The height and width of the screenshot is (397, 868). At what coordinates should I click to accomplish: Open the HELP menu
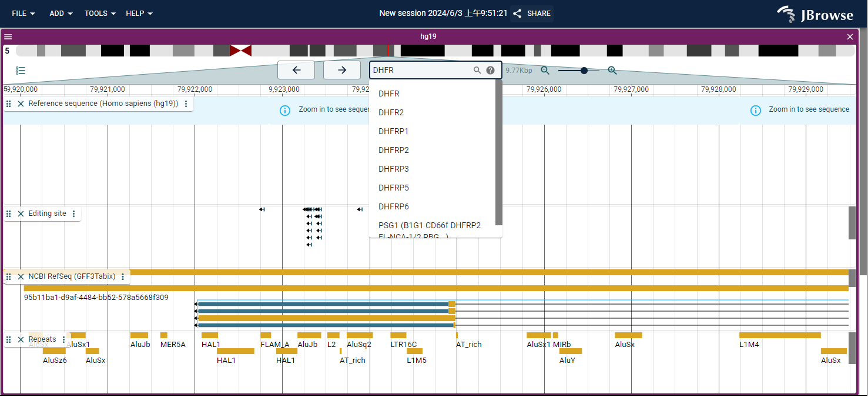[139, 14]
